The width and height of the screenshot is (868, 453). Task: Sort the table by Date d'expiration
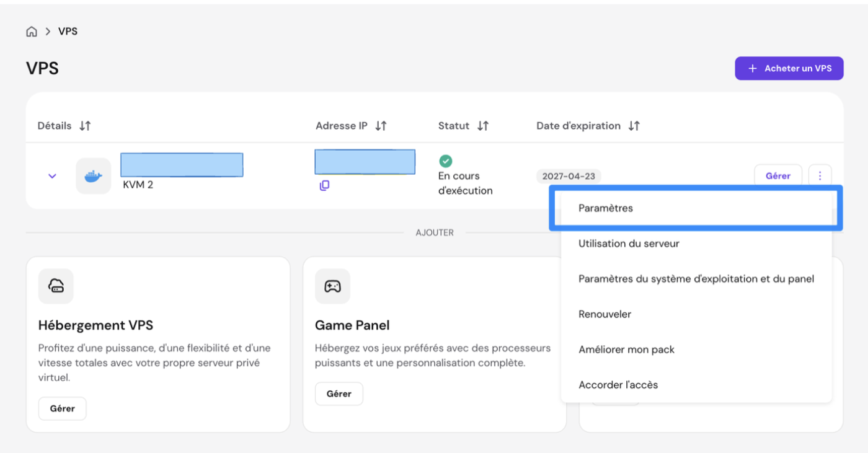[x=634, y=126]
